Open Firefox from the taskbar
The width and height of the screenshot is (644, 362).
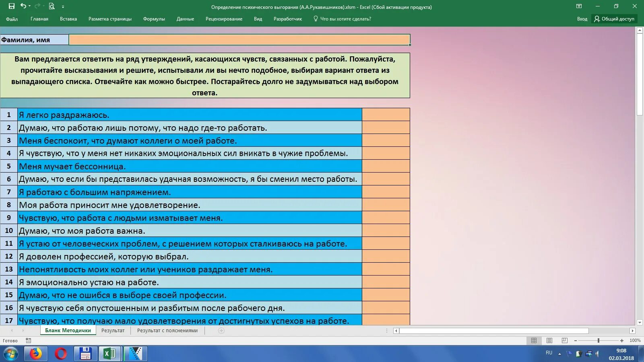pyautogui.click(x=36, y=354)
